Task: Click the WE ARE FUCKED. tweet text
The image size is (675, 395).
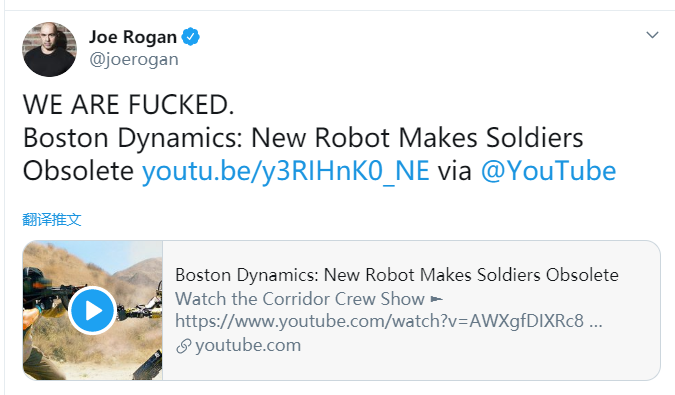Action: point(129,105)
